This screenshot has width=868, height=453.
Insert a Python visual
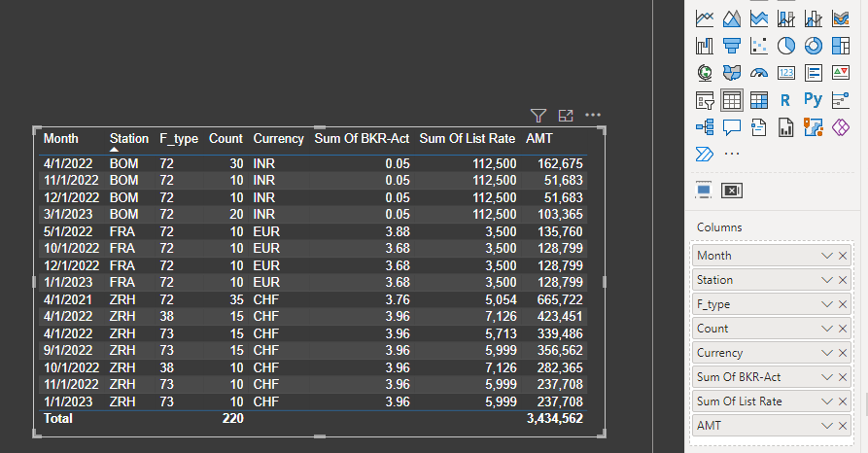point(814,99)
